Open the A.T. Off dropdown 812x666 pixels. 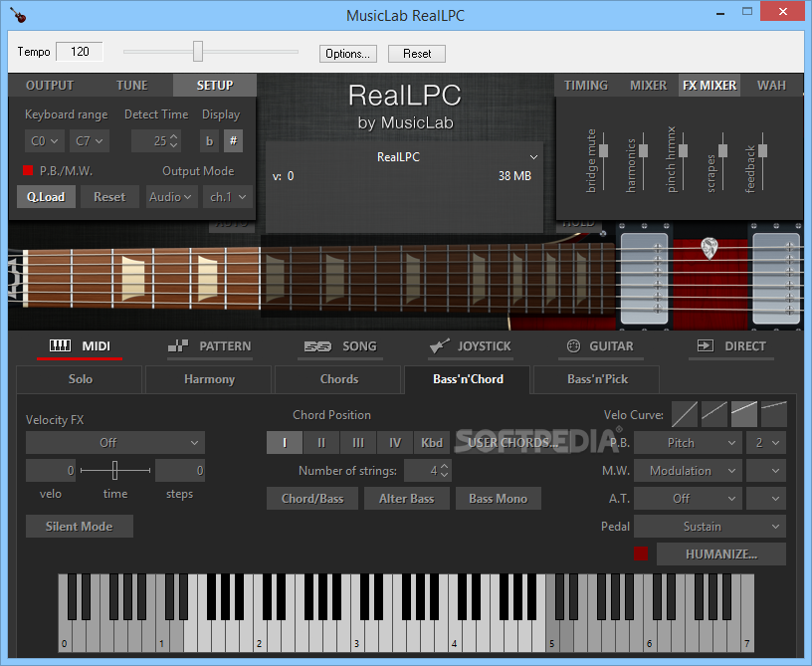pos(688,498)
